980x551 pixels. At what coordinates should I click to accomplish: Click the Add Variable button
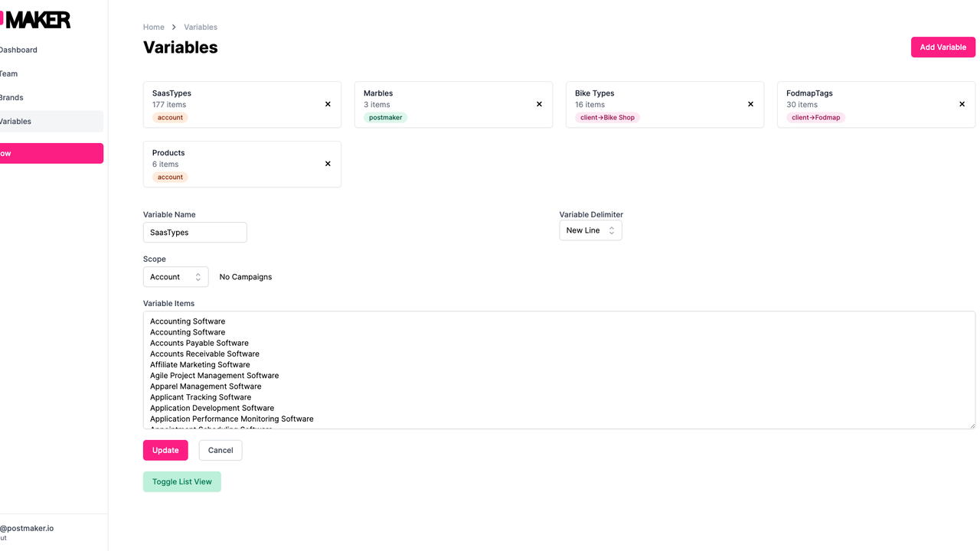(x=942, y=47)
